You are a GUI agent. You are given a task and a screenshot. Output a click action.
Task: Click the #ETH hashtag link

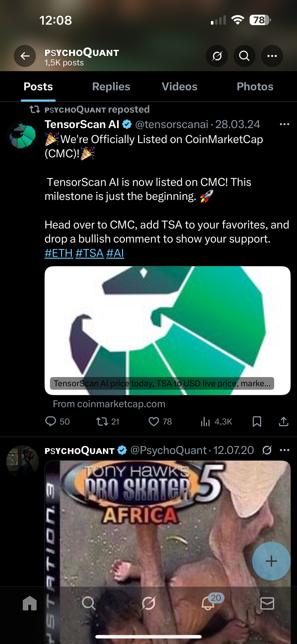tap(59, 253)
